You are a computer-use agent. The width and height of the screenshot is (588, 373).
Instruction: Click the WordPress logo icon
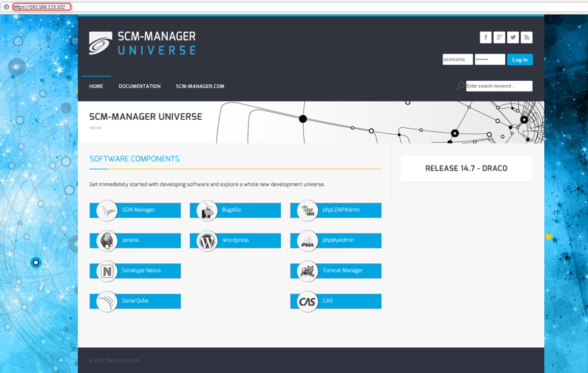click(x=207, y=240)
